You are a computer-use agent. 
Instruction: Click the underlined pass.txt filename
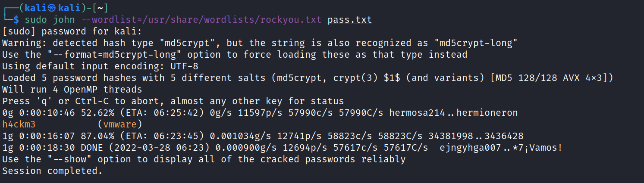[x=349, y=19]
